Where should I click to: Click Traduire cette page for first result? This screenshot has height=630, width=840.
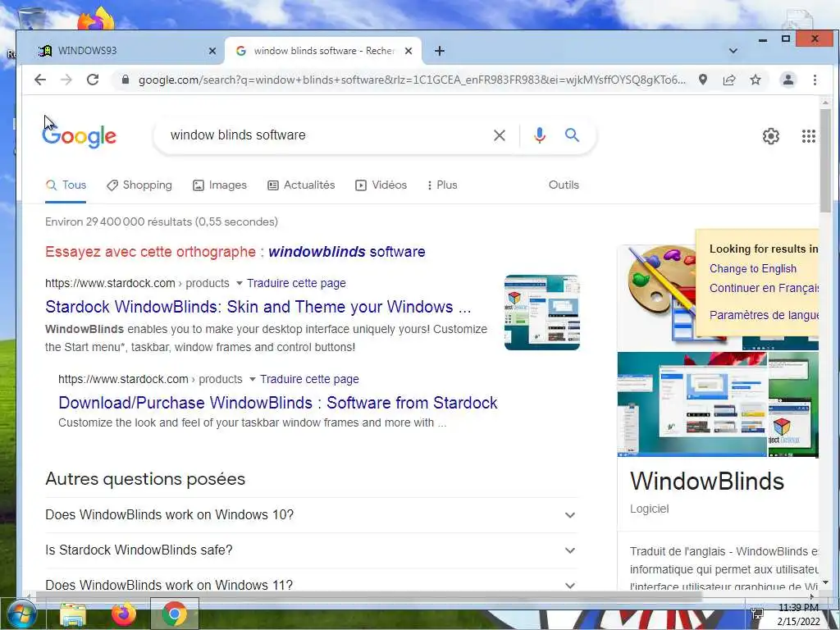coord(296,283)
